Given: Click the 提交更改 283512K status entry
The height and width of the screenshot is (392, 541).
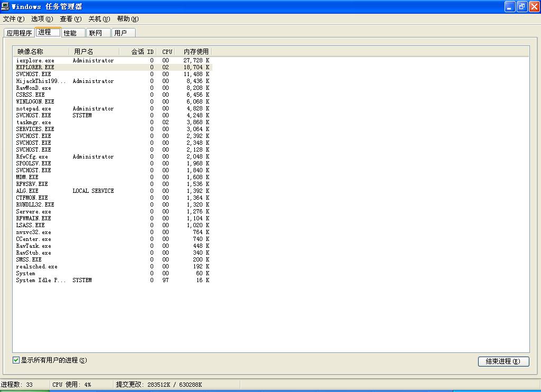Looking at the screenshot, I should click(159, 385).
